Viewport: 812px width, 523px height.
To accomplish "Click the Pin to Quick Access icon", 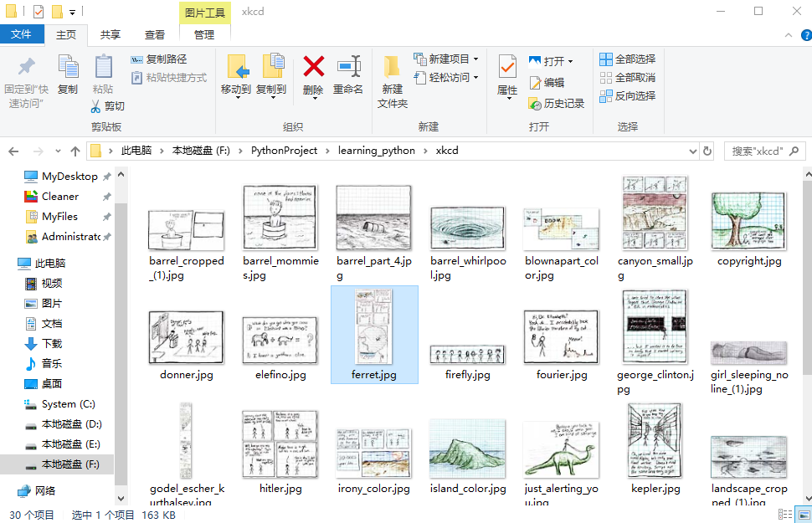I will click(27, 66).
